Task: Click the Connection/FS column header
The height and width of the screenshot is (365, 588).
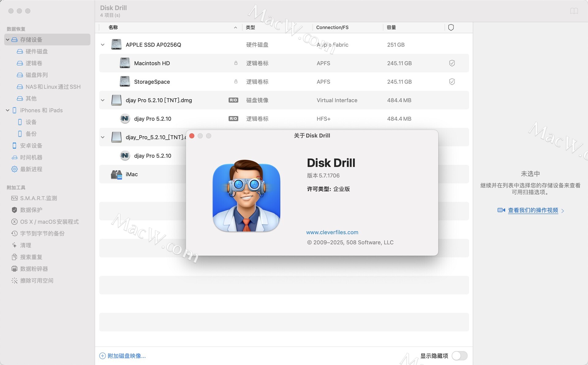Action: pyautogui.click(x=332, y=28)
